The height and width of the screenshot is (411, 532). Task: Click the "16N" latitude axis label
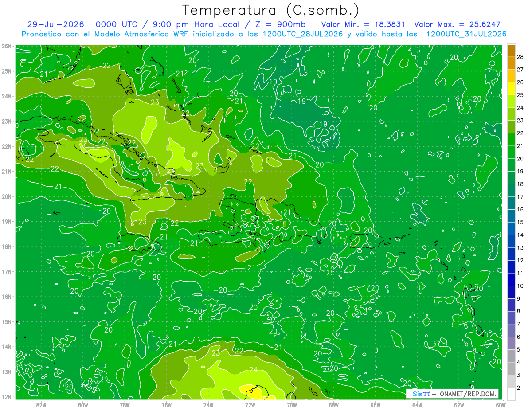click(7, 297)
